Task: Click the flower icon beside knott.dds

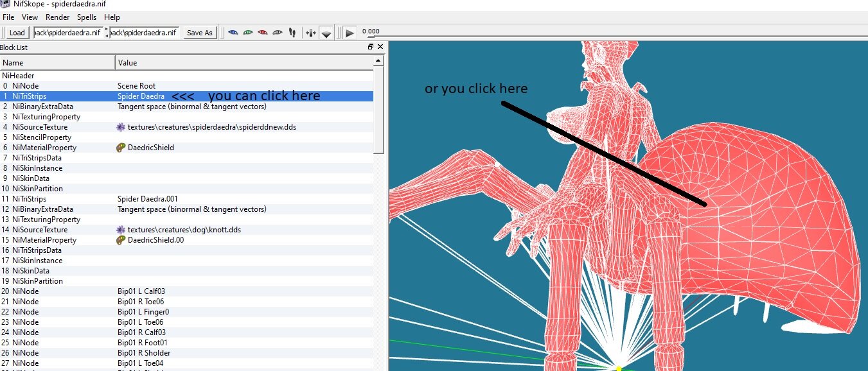Action: 121,229
